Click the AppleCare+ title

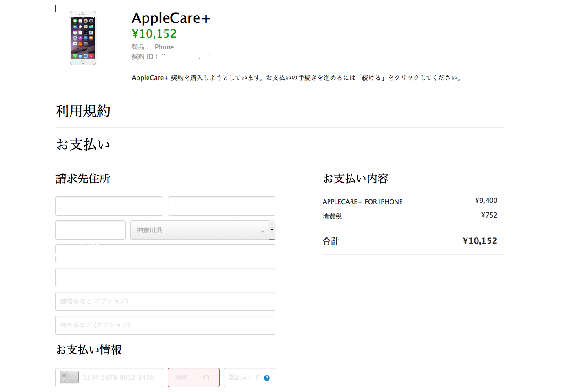[171, 18]
